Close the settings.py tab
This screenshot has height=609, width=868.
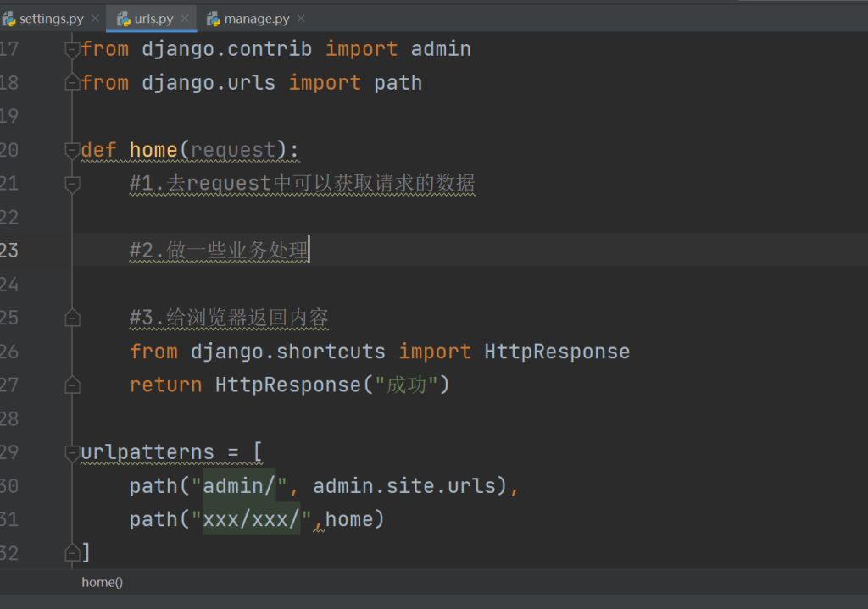[x=94, y=19]
